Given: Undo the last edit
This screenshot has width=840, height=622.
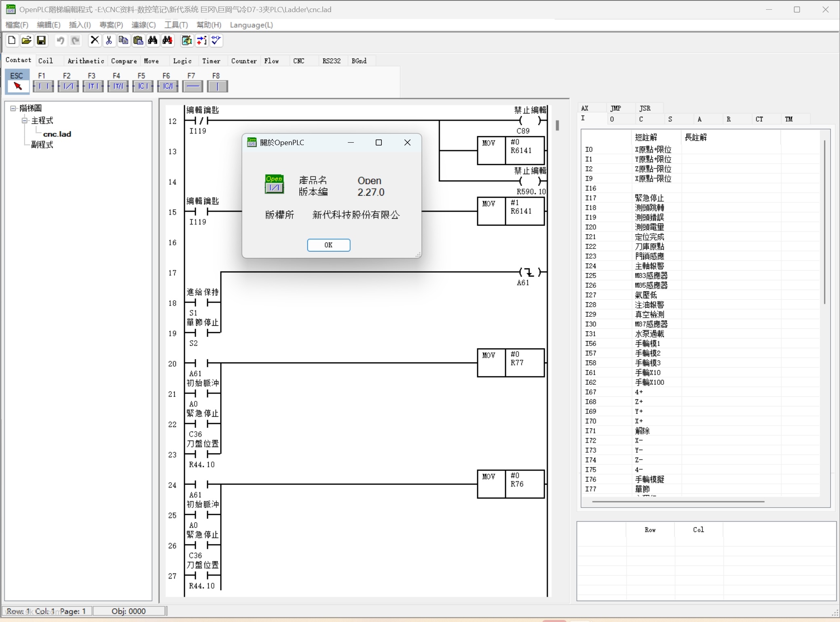Looking at the screenshot, I should click(x=61, y=40).
